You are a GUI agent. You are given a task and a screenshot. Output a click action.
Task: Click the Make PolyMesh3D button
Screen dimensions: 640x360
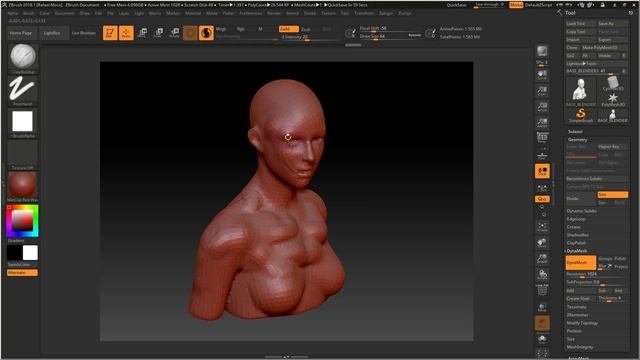pyautogui.click(x=604, y=47)
